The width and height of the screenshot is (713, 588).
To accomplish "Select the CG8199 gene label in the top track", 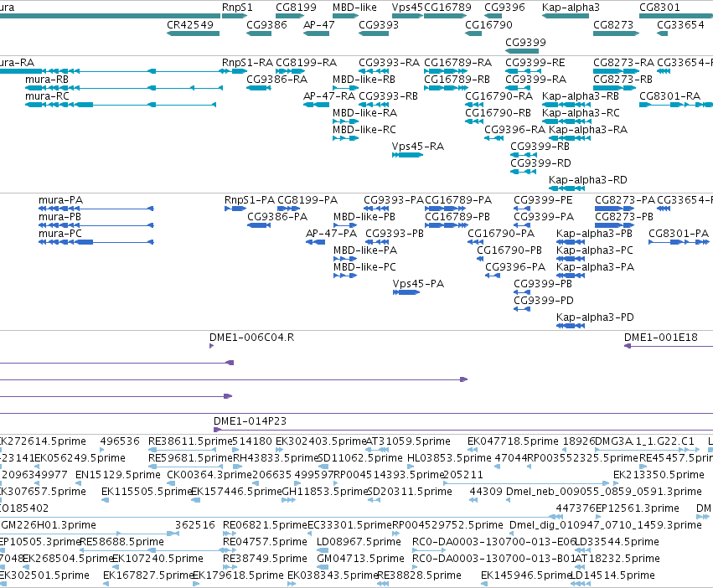I will coord(296,8).
